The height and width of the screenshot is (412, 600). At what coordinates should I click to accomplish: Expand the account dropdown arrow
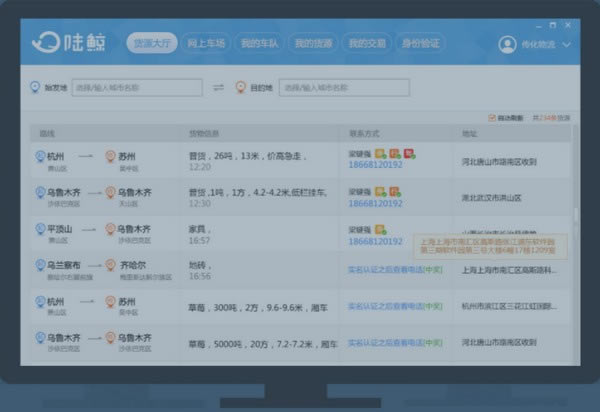[567, 44]
